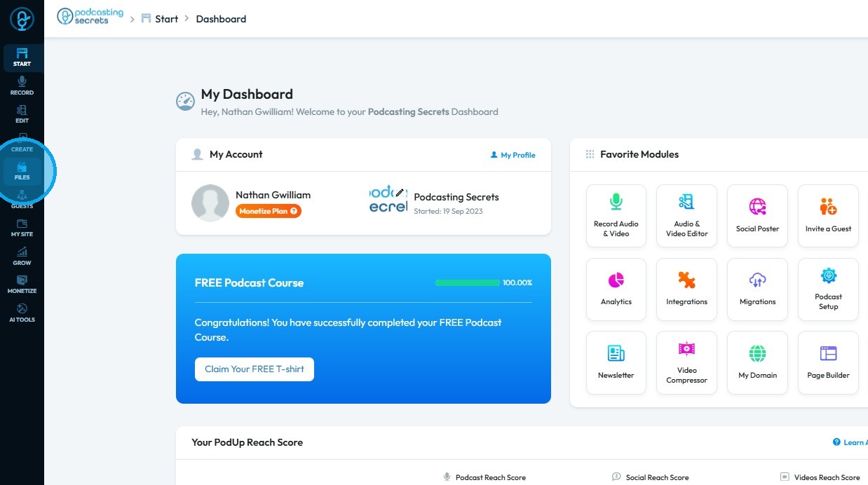868x485 pixels.
Task: Click the 100.00% completion text
Action: (x=517, y=282)
